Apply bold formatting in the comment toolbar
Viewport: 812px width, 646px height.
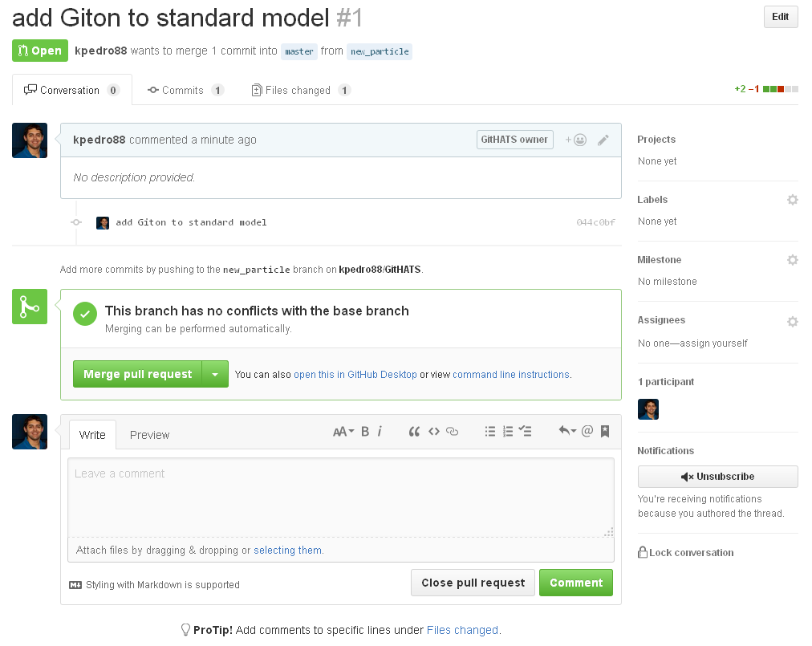coord(364,431)
